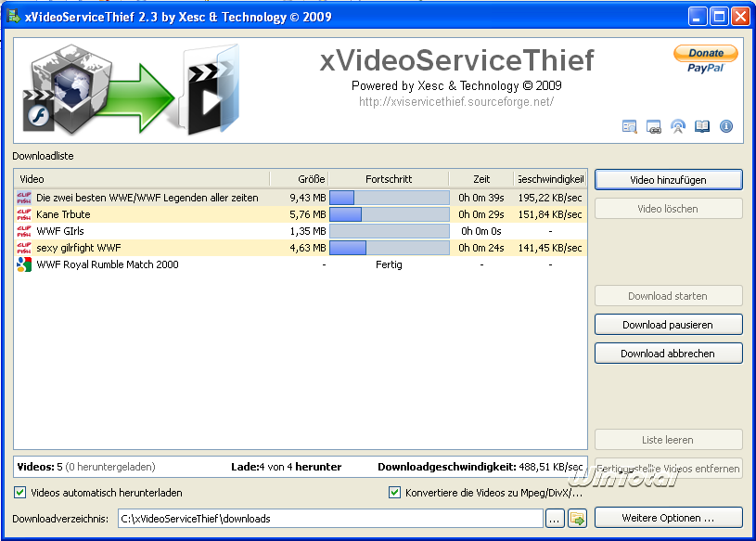
Task: Sort by the Zeit column header
Action: tap(481, 179)
